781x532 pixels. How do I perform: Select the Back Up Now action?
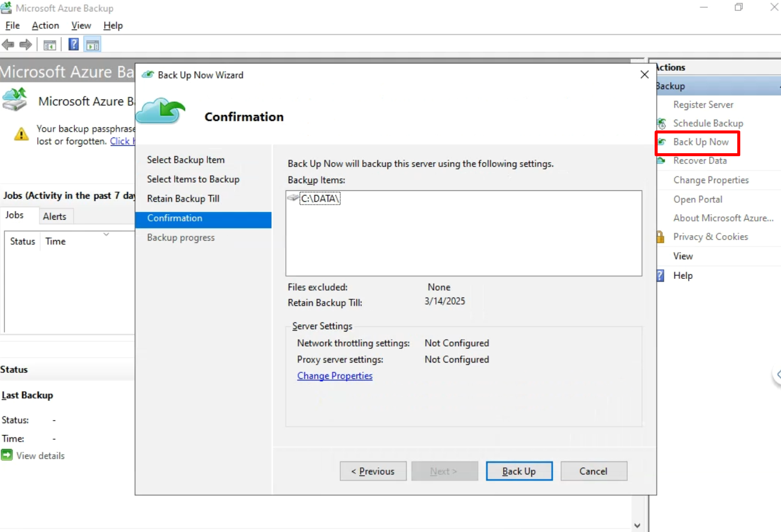tap(701, 142)
